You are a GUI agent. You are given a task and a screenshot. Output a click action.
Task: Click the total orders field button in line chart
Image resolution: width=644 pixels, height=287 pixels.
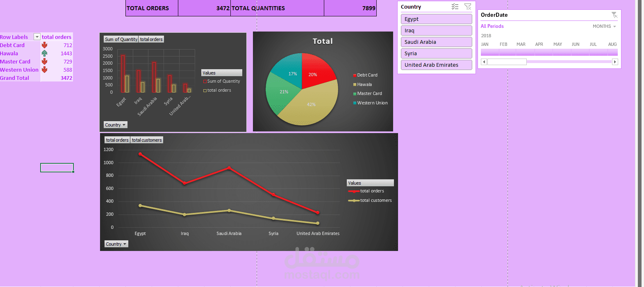117,140
